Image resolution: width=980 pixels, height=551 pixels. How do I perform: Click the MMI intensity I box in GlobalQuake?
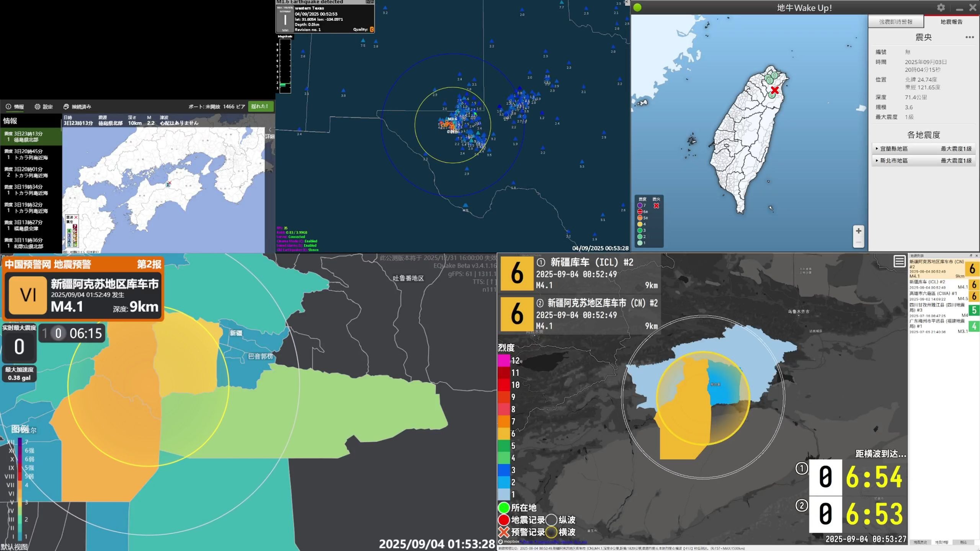click(x=285, y=19)
